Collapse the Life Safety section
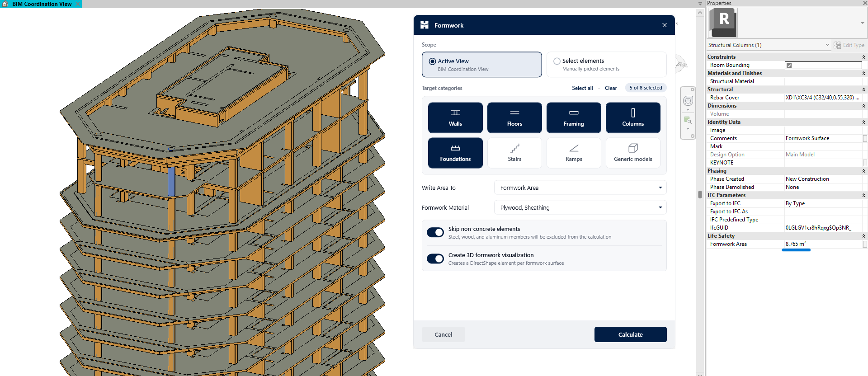The width and height of the screenshot is (868, 376). click(x=863, y=236)
